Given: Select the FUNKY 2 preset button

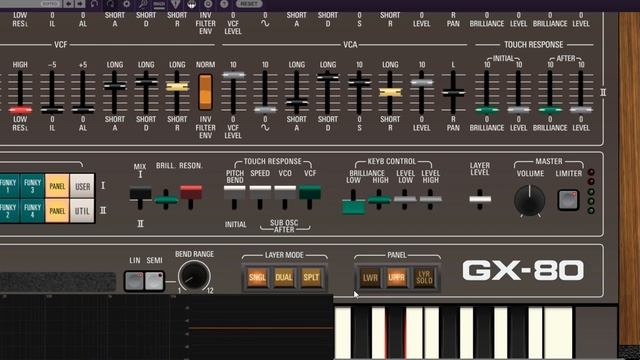Looking at the screenshot, I should coord(9,211).
